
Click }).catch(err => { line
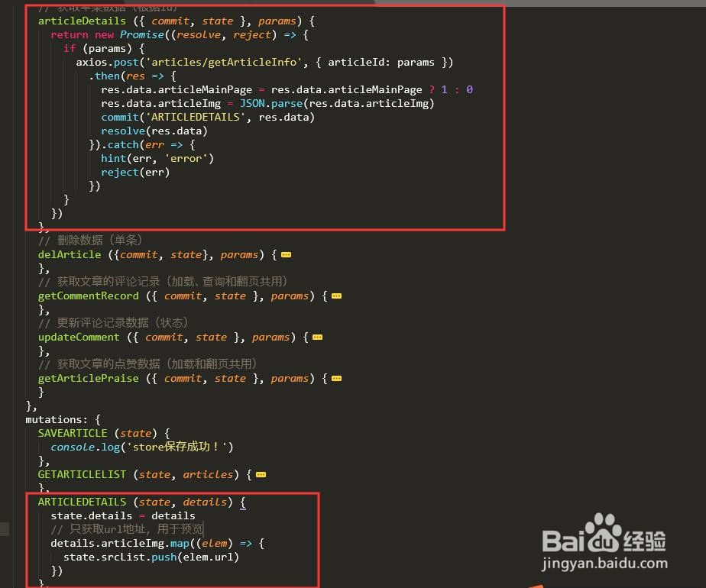pyautogui.click(x=142, y=145)
